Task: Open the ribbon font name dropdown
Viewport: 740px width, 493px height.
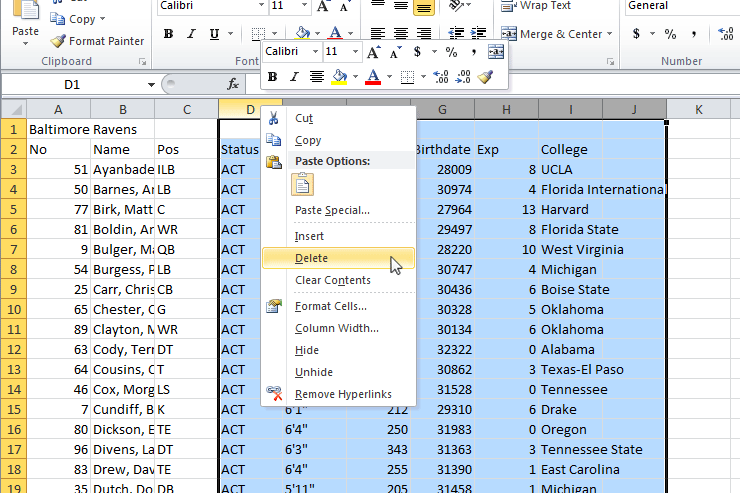Action: pos(261,5)
